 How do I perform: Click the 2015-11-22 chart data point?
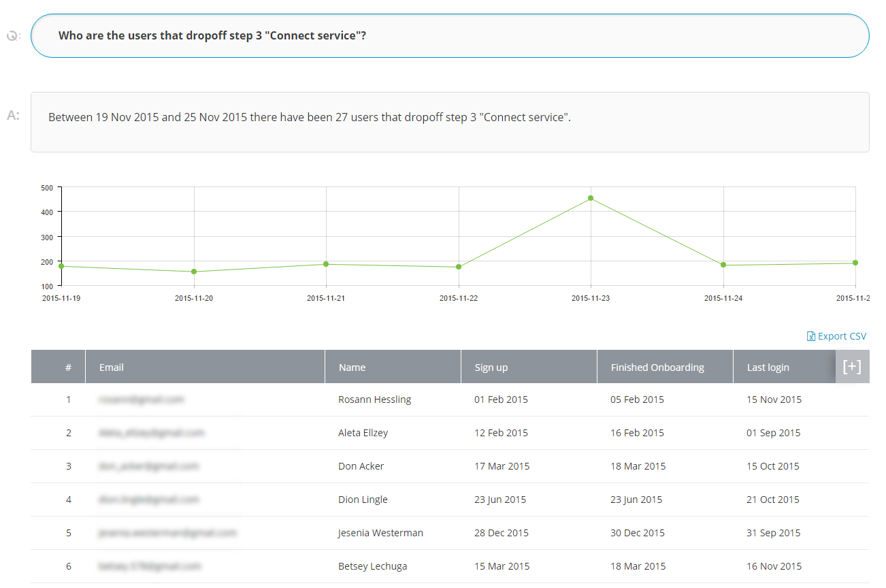point(459,267)
